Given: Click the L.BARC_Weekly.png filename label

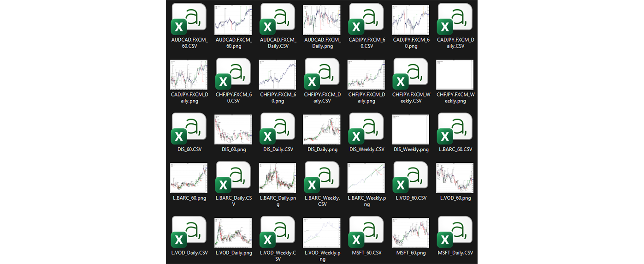Looking at the screenshot, I should pyautogui.click(x=366, y=201).
